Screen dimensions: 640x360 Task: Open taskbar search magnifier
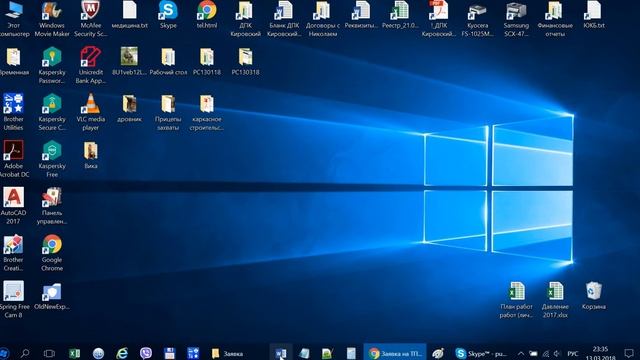click(x=25, y=353)
